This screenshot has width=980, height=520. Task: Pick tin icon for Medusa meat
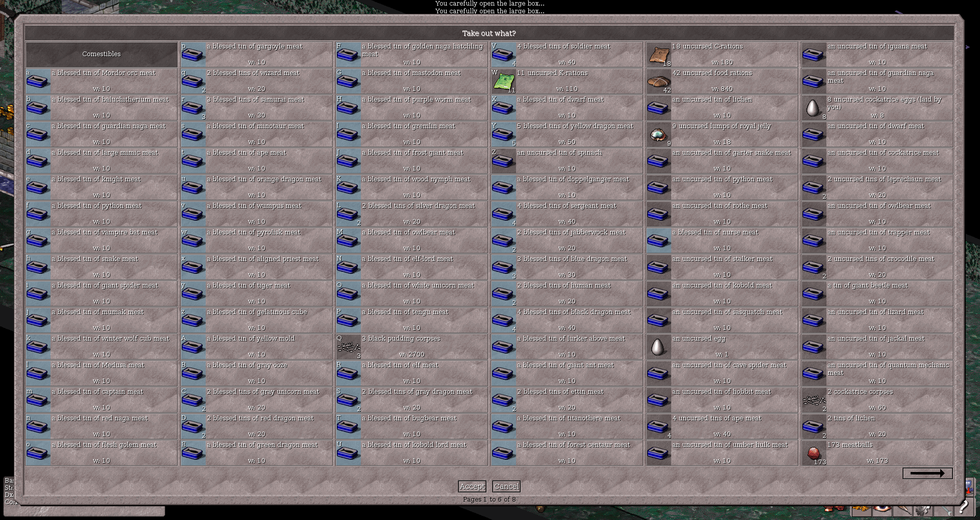pos(38,373)
